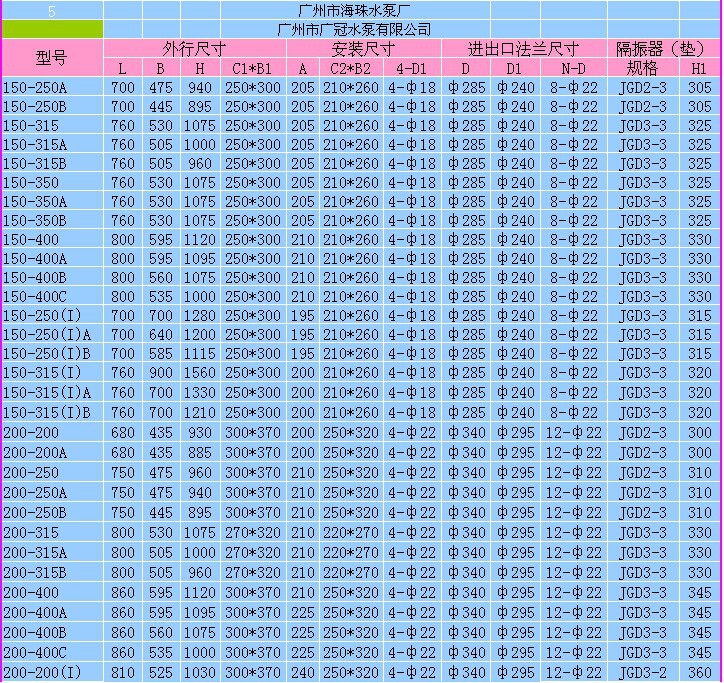Select the 隔振器（垫） group header

tap(664, 48)
